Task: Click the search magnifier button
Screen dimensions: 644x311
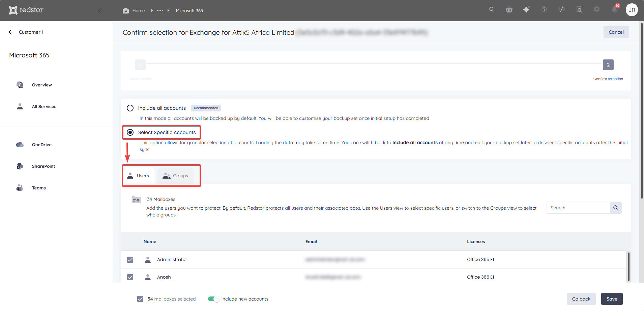Action: [x=616, y=208]
